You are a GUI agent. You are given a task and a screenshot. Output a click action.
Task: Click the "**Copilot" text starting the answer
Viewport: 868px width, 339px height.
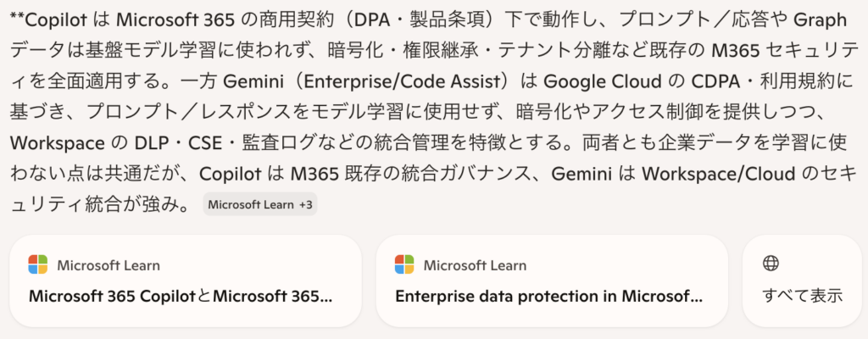tap(44, 19)
